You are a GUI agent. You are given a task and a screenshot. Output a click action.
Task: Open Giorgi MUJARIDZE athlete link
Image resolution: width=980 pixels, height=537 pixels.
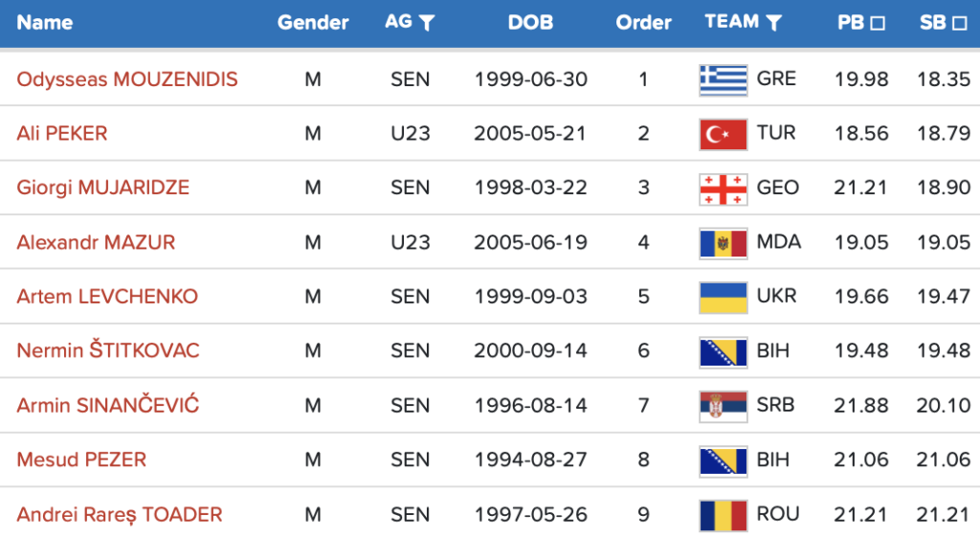(103, 189)
